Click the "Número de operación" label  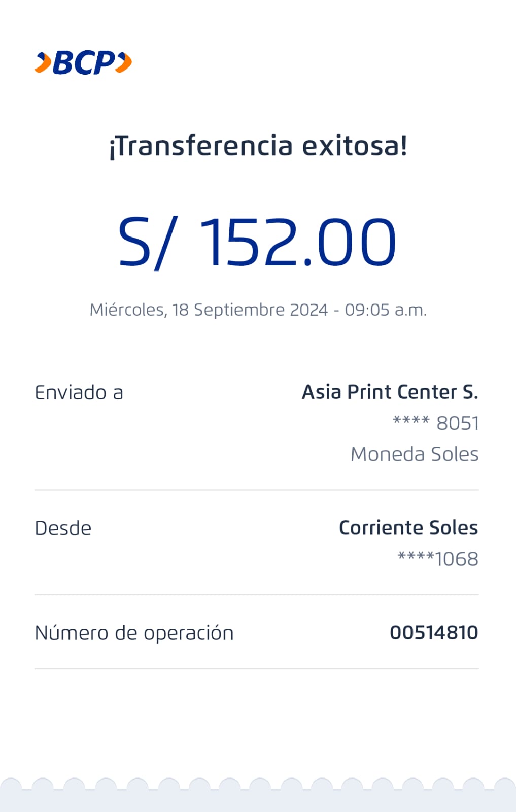pyautogui.click(x=134, y=633)
